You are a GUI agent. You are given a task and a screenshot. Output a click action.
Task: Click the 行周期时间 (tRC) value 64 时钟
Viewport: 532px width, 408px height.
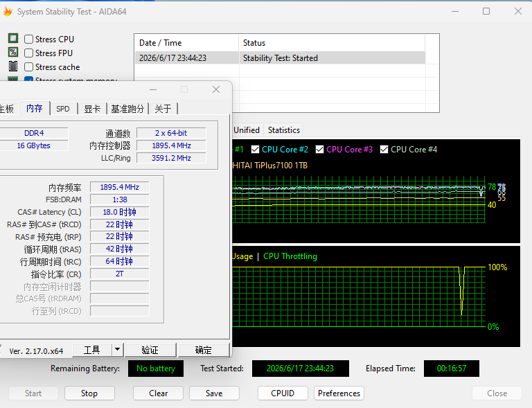(119, 261)
